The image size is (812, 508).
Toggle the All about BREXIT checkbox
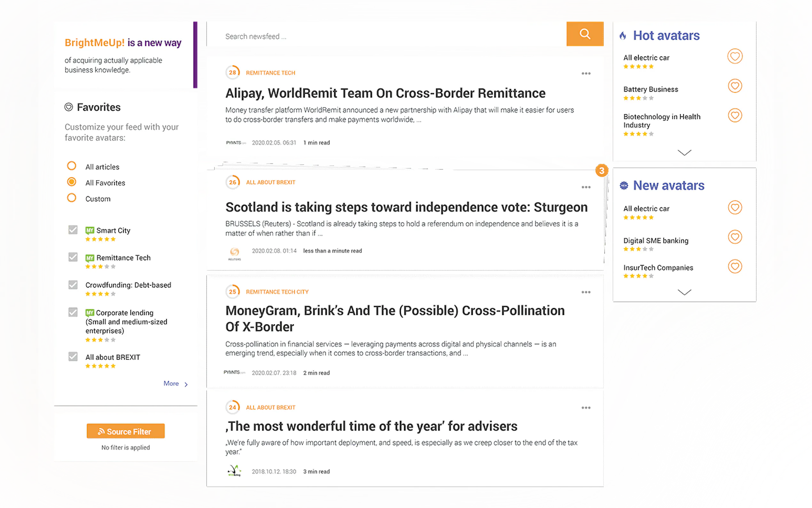point(73,356)
